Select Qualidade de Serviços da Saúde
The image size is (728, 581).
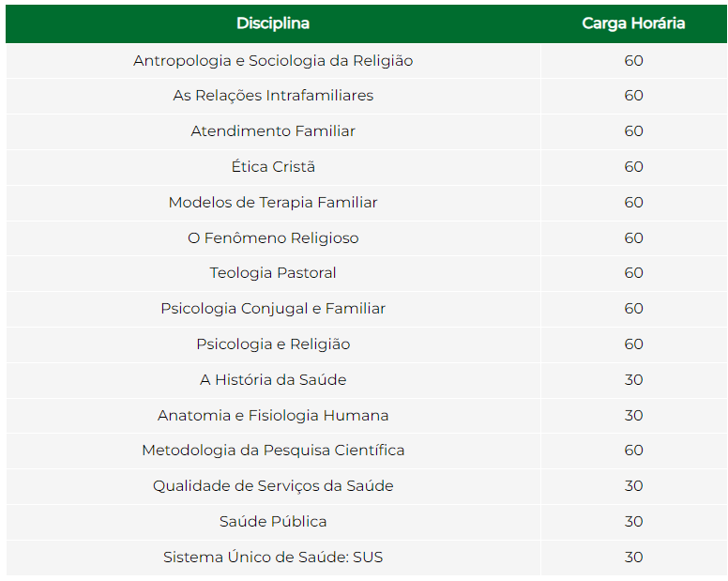273,486
